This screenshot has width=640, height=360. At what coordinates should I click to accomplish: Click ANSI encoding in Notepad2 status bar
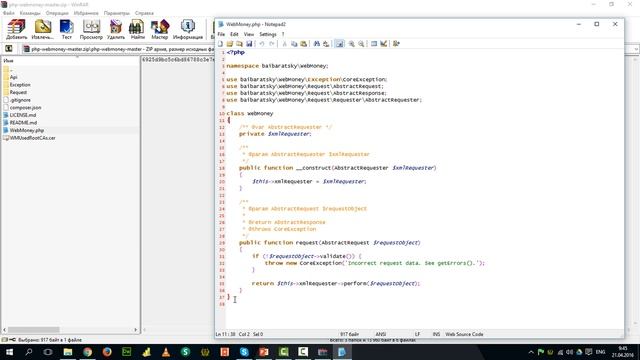[380, 334]
